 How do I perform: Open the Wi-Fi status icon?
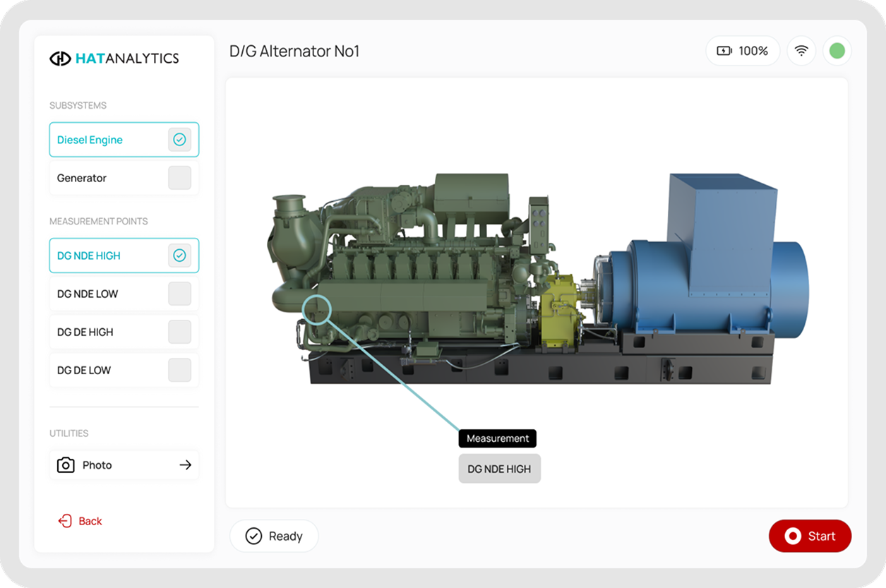(801, 51)
